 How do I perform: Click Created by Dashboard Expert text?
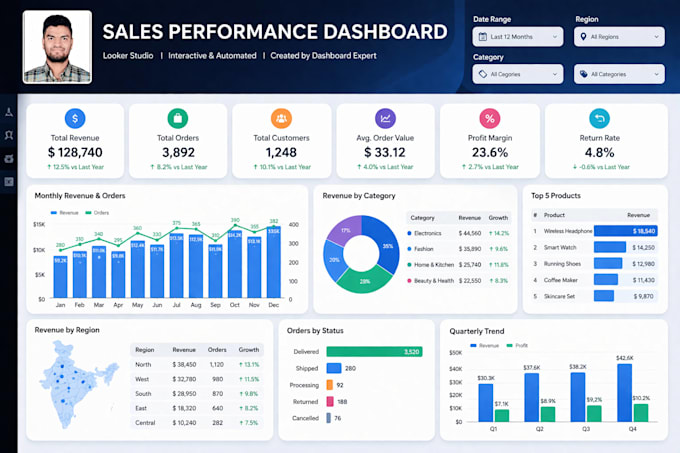(323, 55)
